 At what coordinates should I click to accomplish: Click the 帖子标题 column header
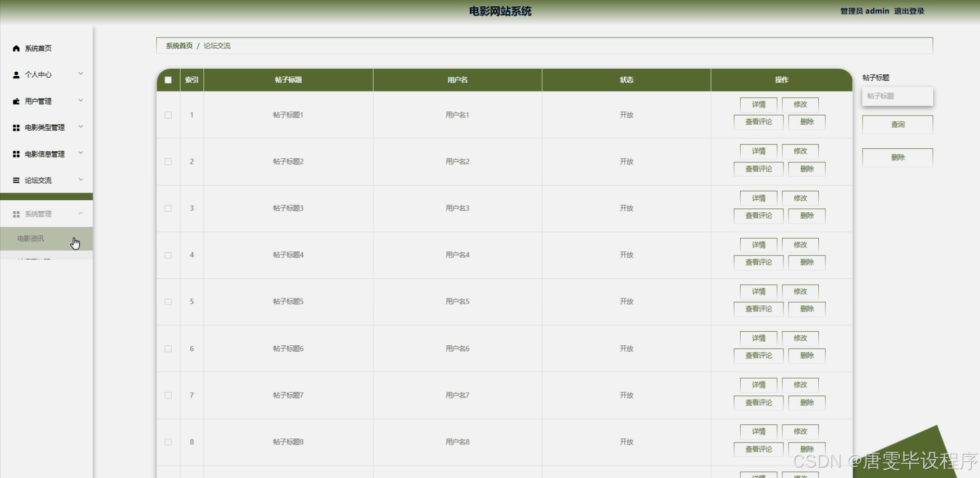pos(288,80)
